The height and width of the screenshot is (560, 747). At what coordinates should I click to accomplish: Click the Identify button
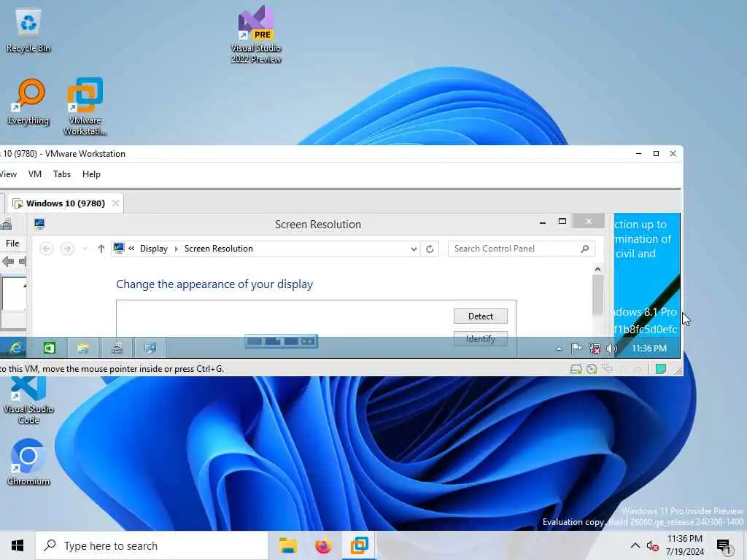480,339
